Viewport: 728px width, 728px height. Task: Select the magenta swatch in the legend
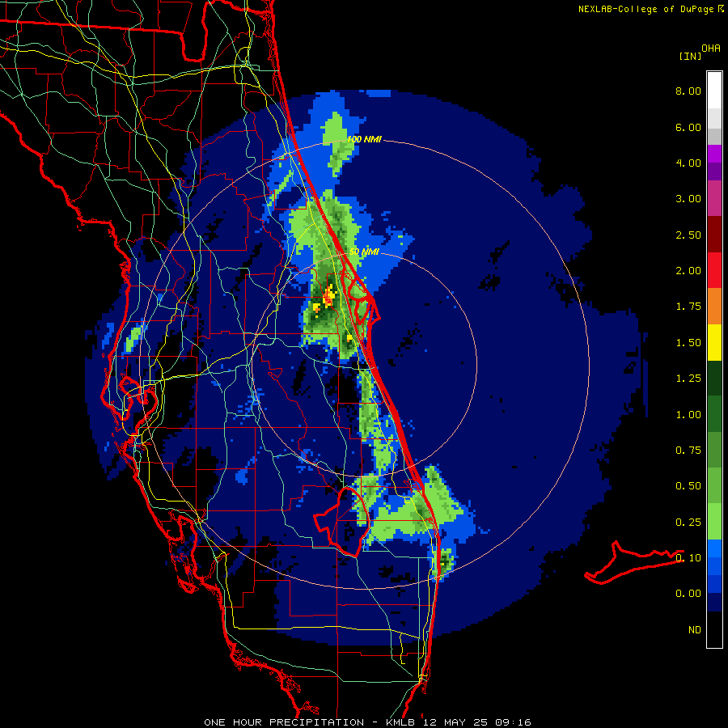[x=714, y=198]
